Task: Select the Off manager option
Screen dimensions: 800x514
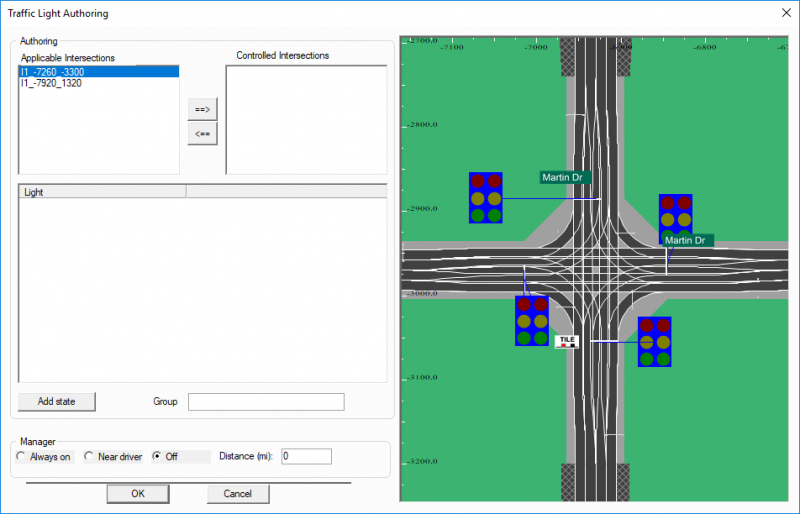Action: point(157,457)
